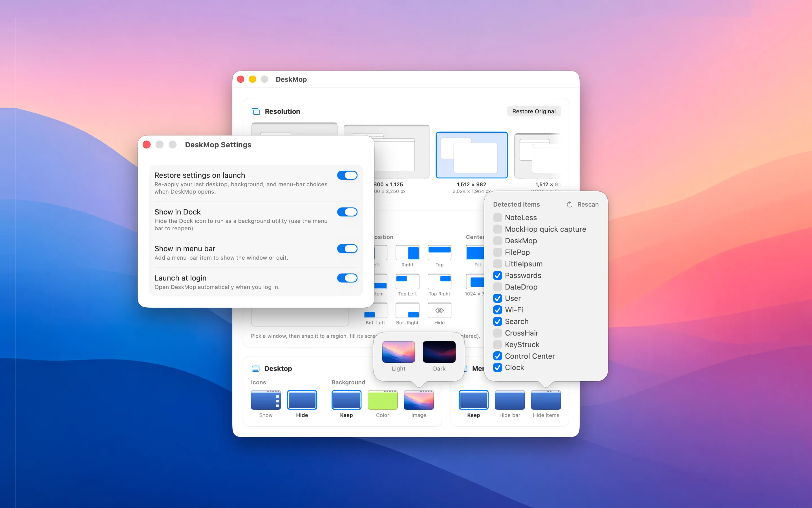This screenshot has height=508, width=812.
Task: Click the Hide window eye icon
Action: [439, 310]
